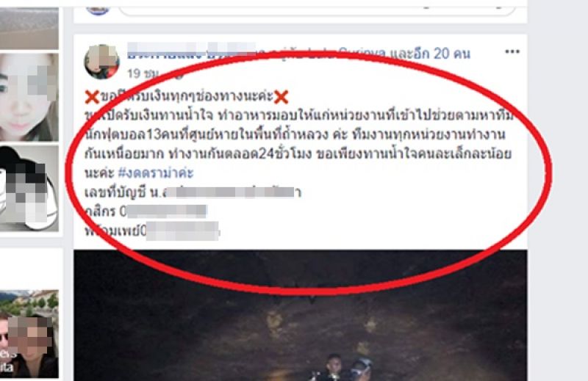Select the black-and-white cartoon sidebar thumbnail

coord(29,189)
